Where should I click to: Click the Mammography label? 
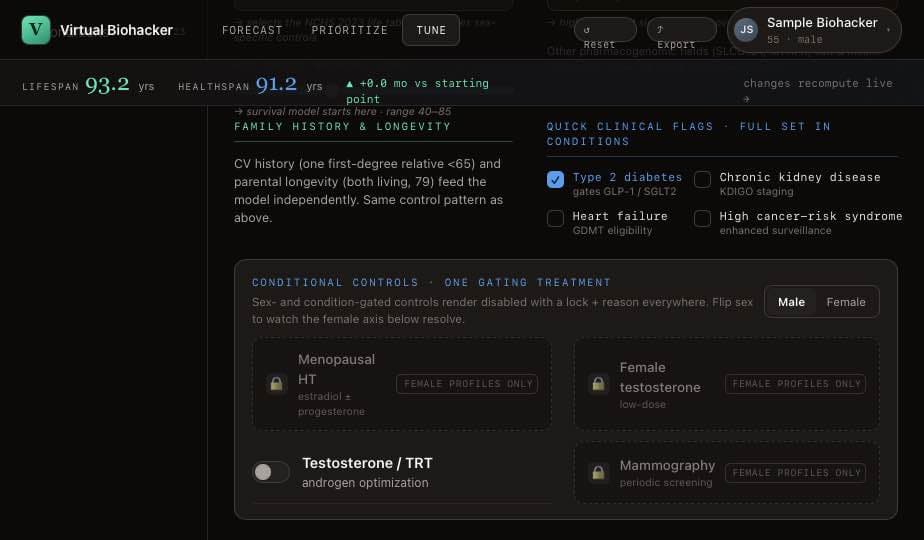point(667,465)
